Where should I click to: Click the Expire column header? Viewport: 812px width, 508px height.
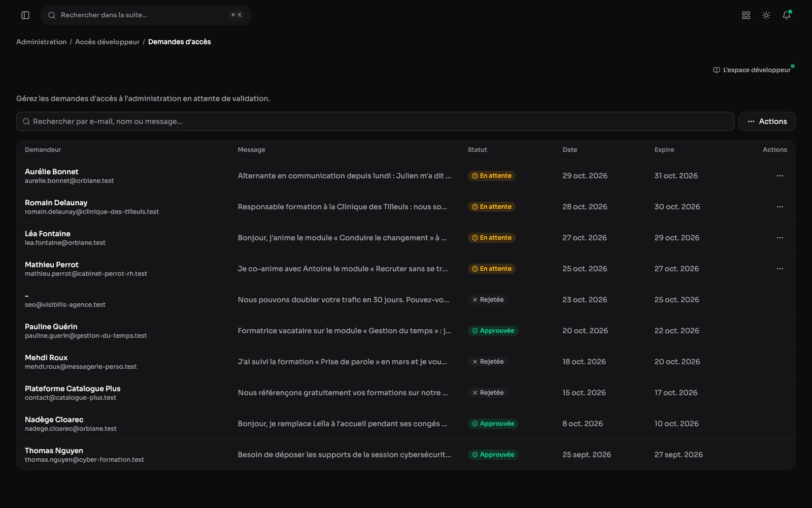tap(664, 150)
